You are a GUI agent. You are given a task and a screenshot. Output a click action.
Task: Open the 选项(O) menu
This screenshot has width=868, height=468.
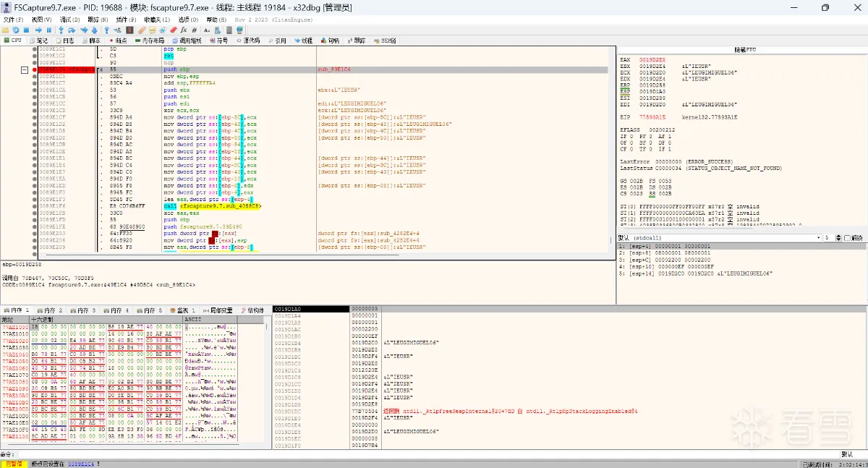click(x=189, y=20)
